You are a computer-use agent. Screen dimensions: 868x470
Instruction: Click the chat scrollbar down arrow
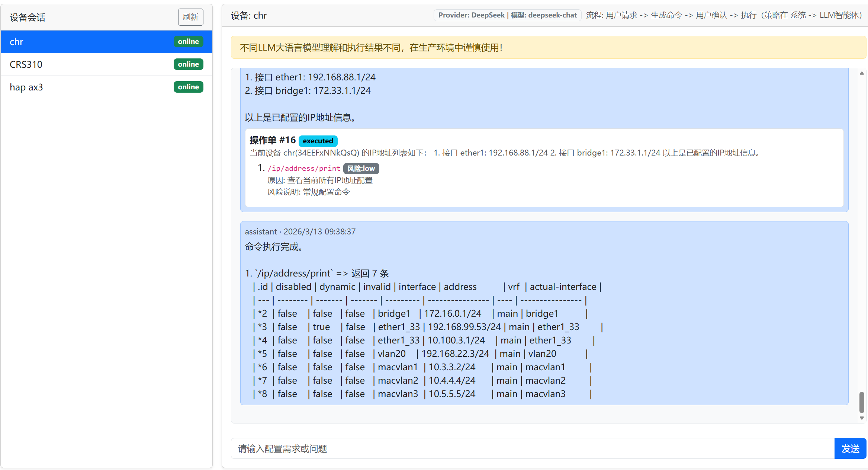[x=862, y=418]
